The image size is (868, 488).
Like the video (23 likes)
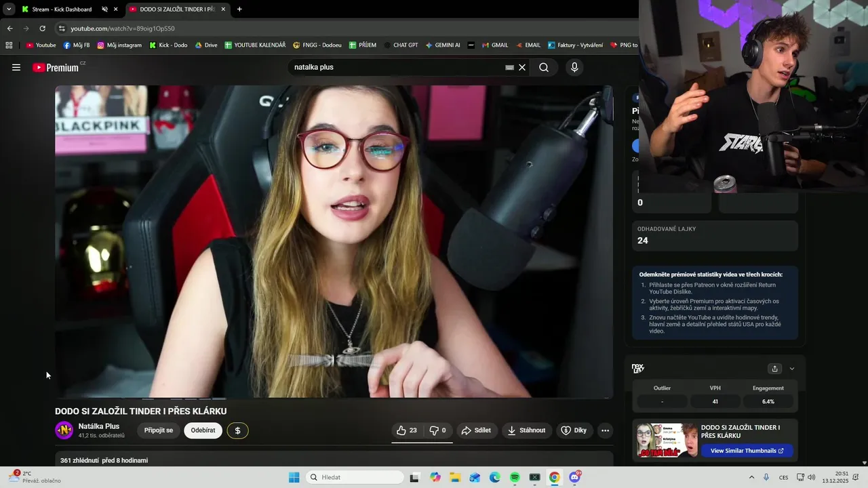point(407,430)
